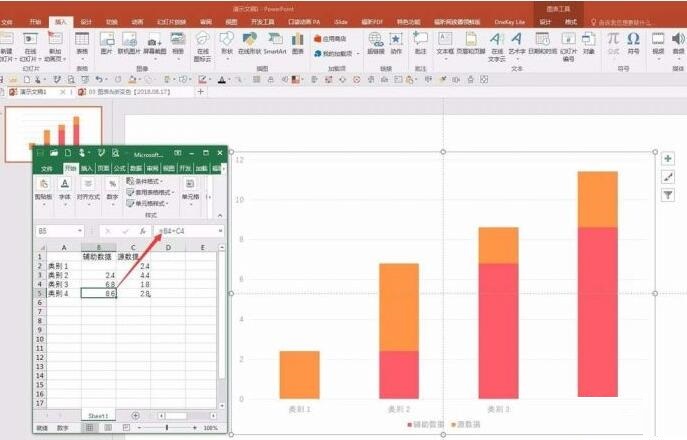The width and height of the screenshot is (687, 440).
Task: Select the 辅助数据 header cell
Action: pos(99,257)
